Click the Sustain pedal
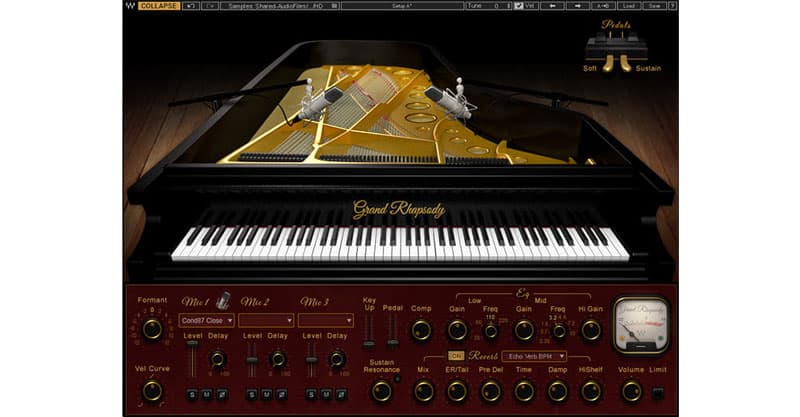This screenshot has height=417, width=800. coord(626,63)
